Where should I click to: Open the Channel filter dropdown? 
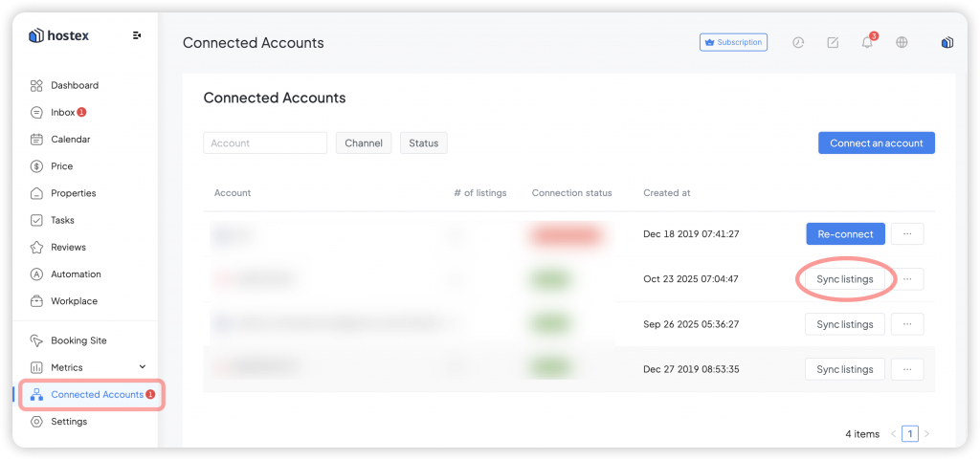pyautogui.click(x=364, y=143)
